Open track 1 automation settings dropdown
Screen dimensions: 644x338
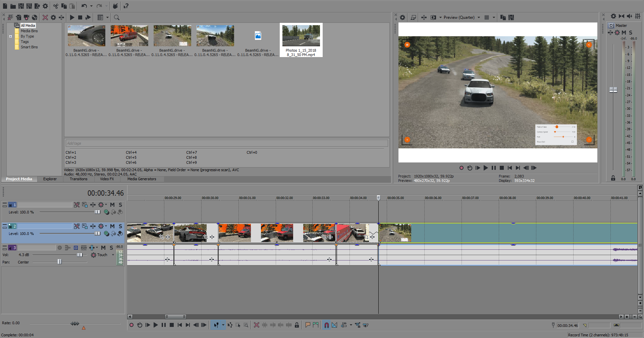coord(106,205)
